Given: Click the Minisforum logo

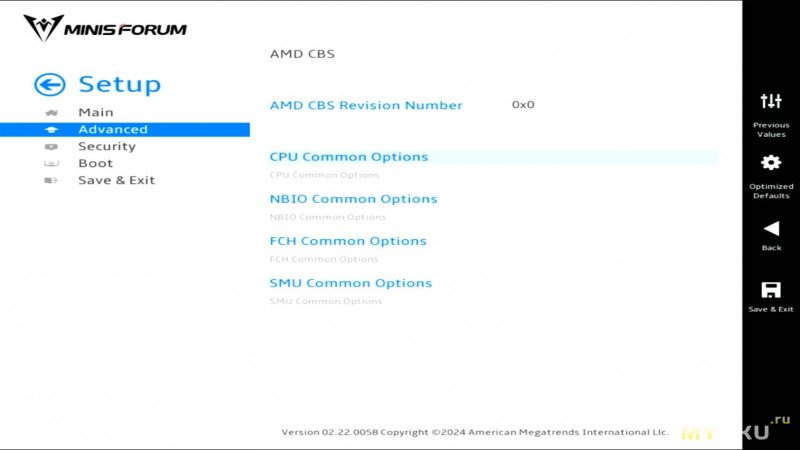Looking at the screenshot, I should coord(105,28).
